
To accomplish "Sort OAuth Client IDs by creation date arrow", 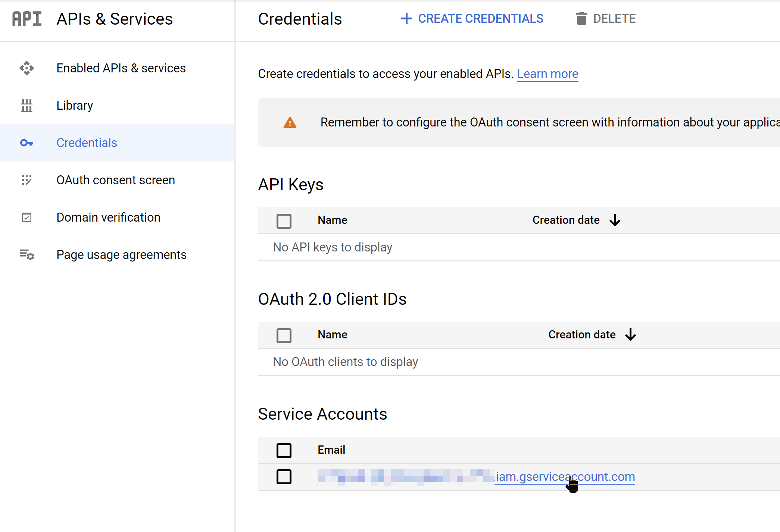I will coord(631,335).
